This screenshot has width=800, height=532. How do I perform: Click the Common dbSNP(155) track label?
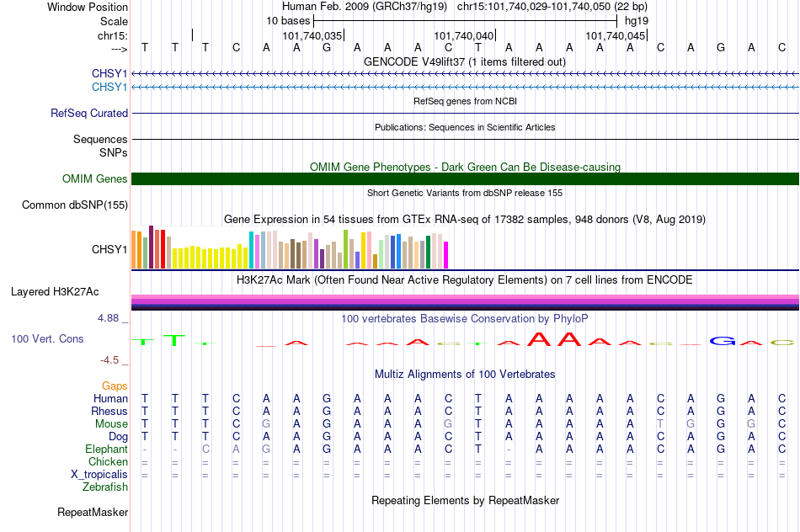point(75,205)
